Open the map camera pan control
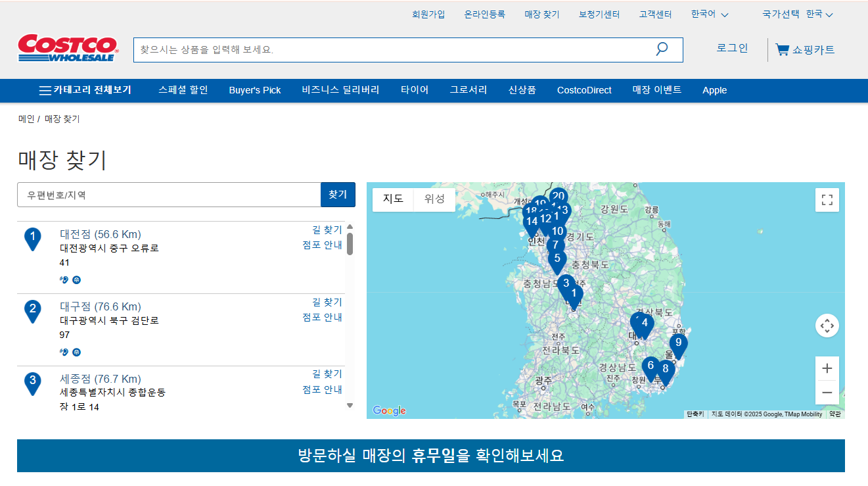The height and width of the screenshot is (486, 868). point(827,326)
